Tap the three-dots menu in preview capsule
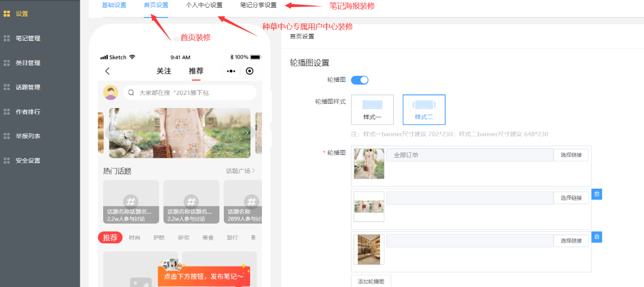This screenshot has height=287, width=644. tap(231, 71)
